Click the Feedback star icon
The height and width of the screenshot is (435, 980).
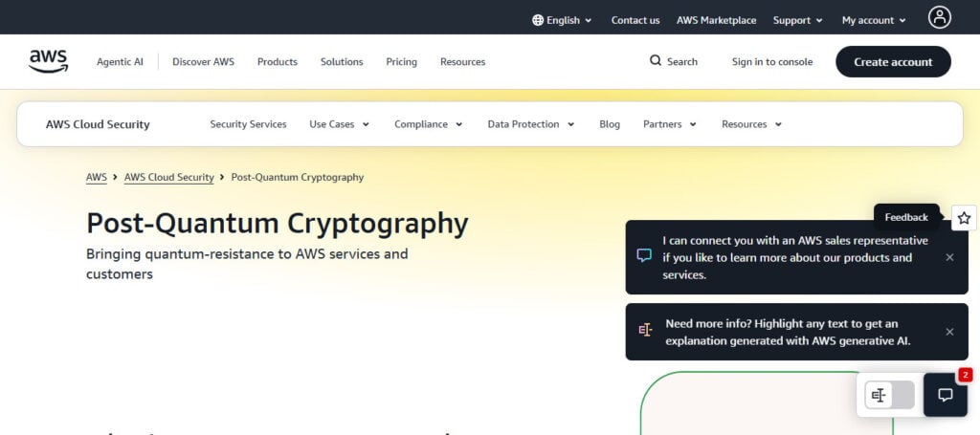pyautogui.click(x=964, y=218)
